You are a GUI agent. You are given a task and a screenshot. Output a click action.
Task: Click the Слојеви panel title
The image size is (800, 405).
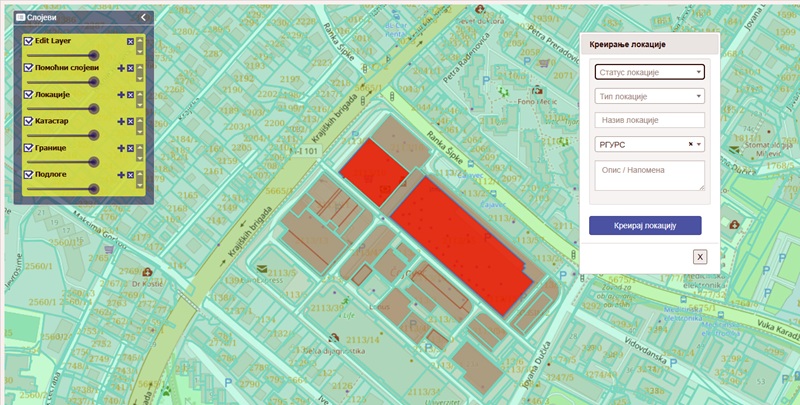coord(41,17)
